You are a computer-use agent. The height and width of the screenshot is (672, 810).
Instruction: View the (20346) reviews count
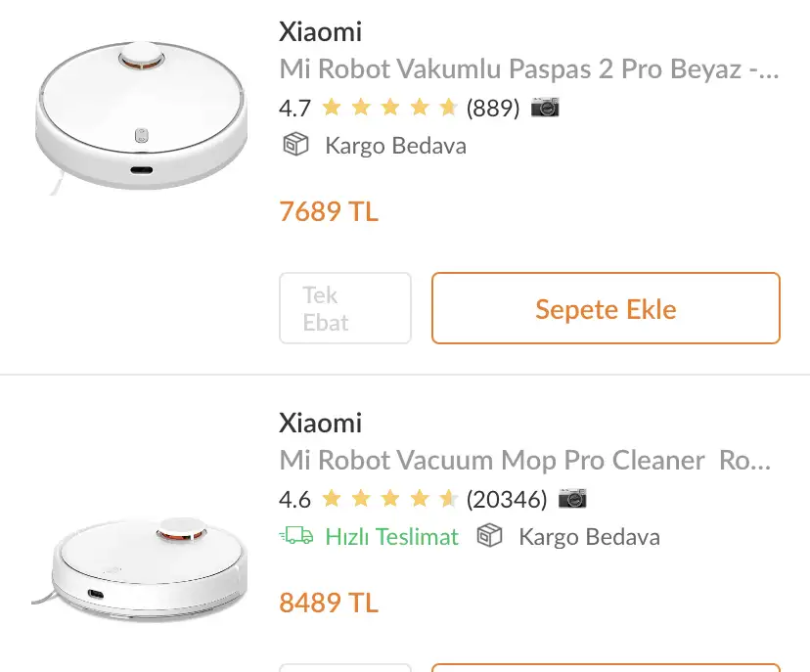click(507, 500)
